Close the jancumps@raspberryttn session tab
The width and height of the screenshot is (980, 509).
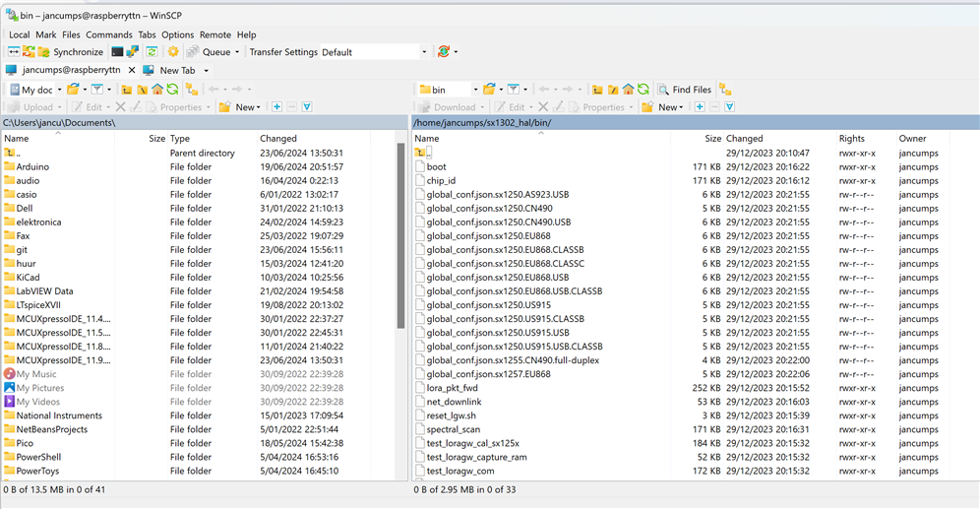click(x=132, y=71)
